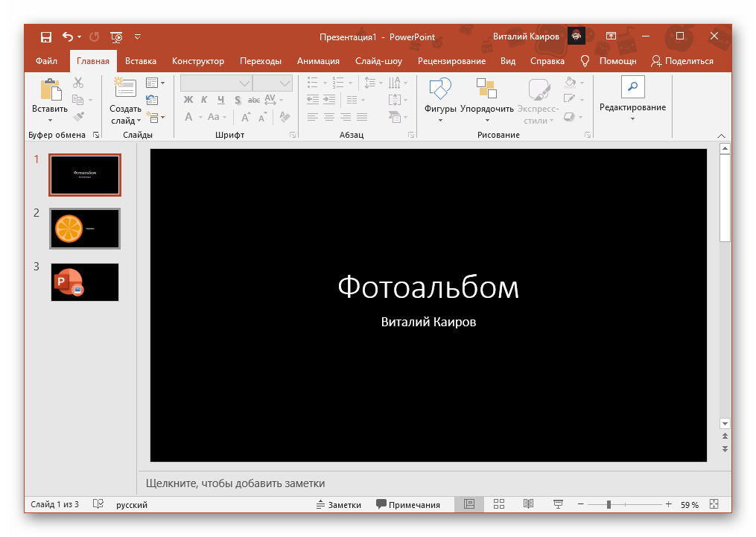The width and height of the screenshot is (756, 537).
Task: Switch to Slide Sorter view icon
Action: (499, 504)
